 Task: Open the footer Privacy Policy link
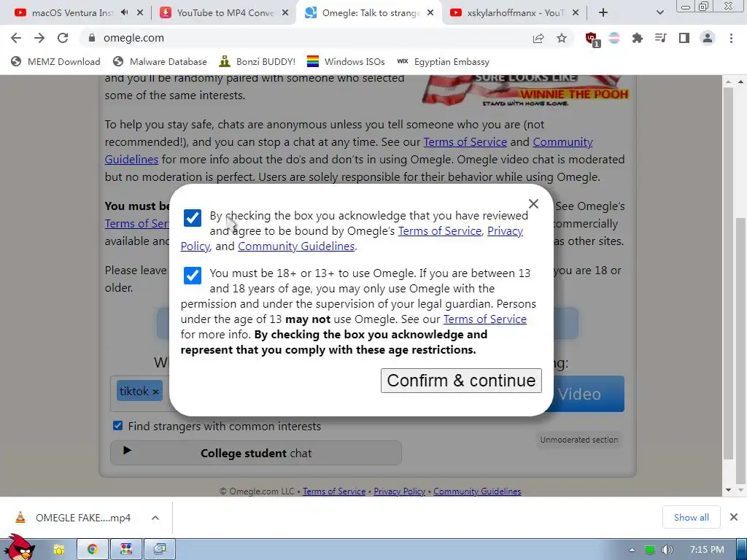coord(399,491)
